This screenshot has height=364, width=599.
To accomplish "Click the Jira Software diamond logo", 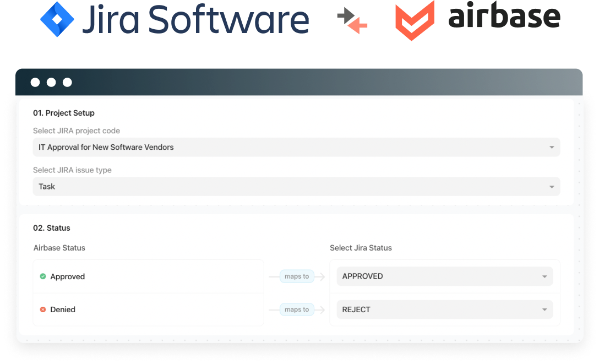I will 57,19.
